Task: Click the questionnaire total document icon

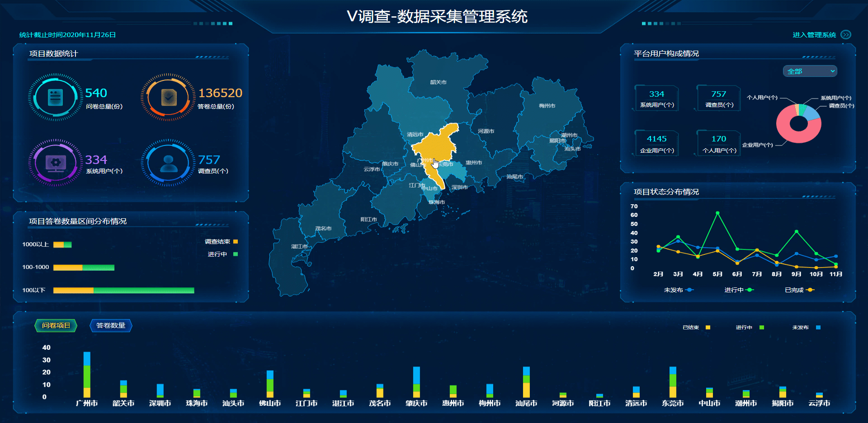Action: (55, 97)
